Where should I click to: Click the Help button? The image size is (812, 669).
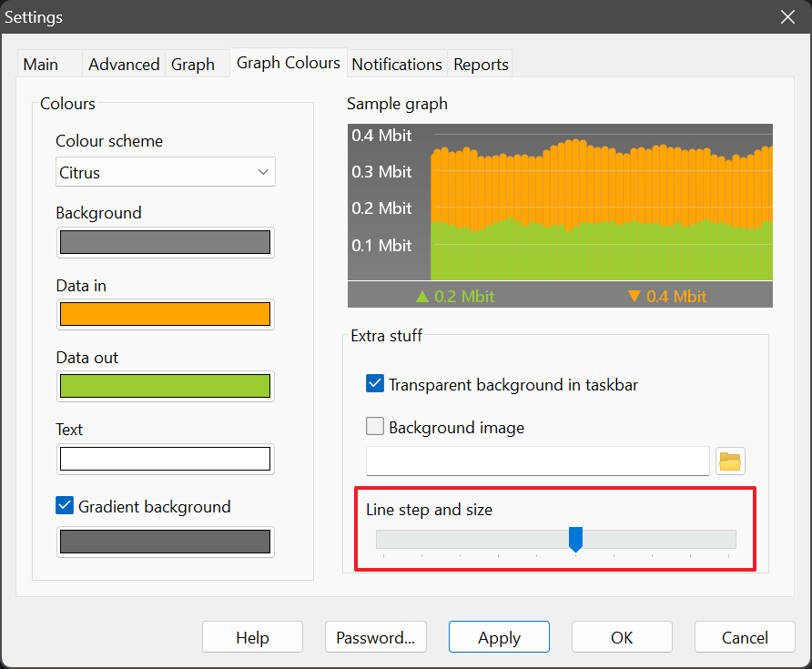pos(253,637)
